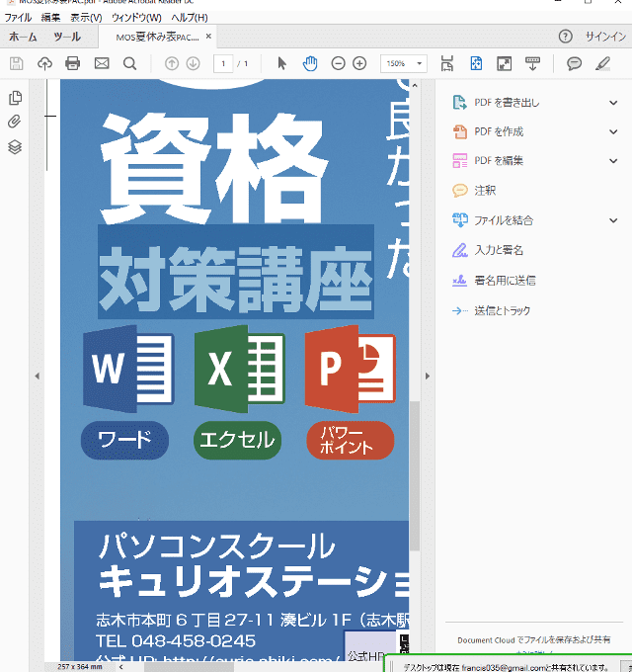Image resolution: width=632 pixels, height=672 pixels.
Task: Click the scroll up arrow of document view
Action: click(415, 85)
